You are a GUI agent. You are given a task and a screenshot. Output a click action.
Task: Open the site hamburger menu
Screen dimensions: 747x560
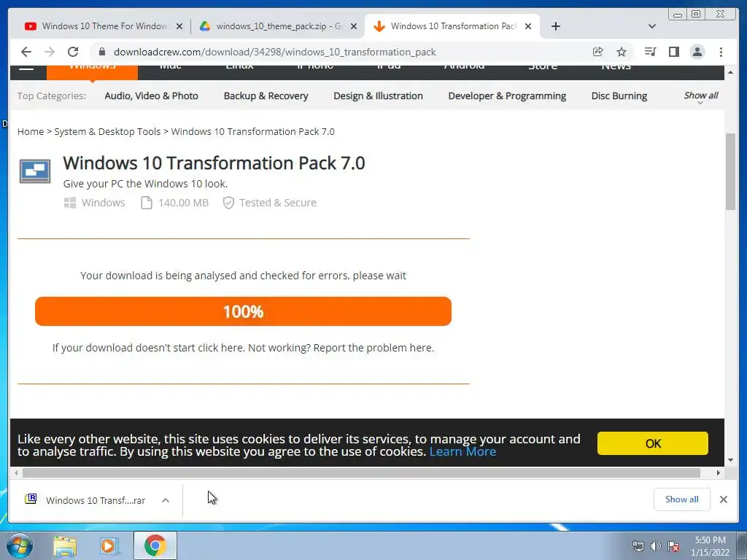(x=26, y=69)
